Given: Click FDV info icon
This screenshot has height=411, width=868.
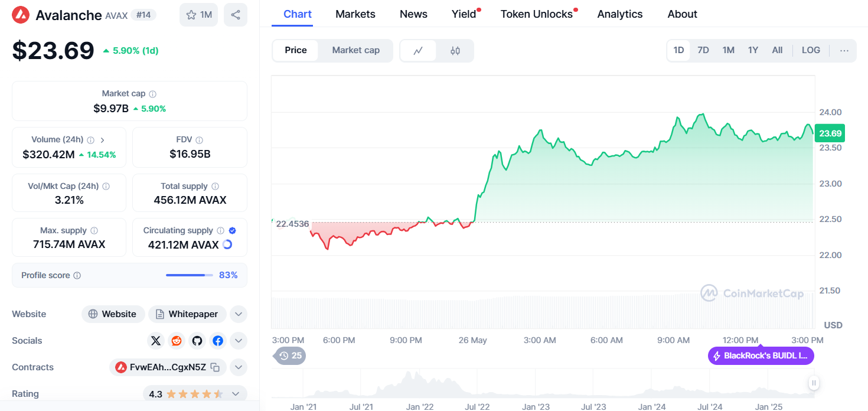Looking at the screenshot, I should (200, 140).
